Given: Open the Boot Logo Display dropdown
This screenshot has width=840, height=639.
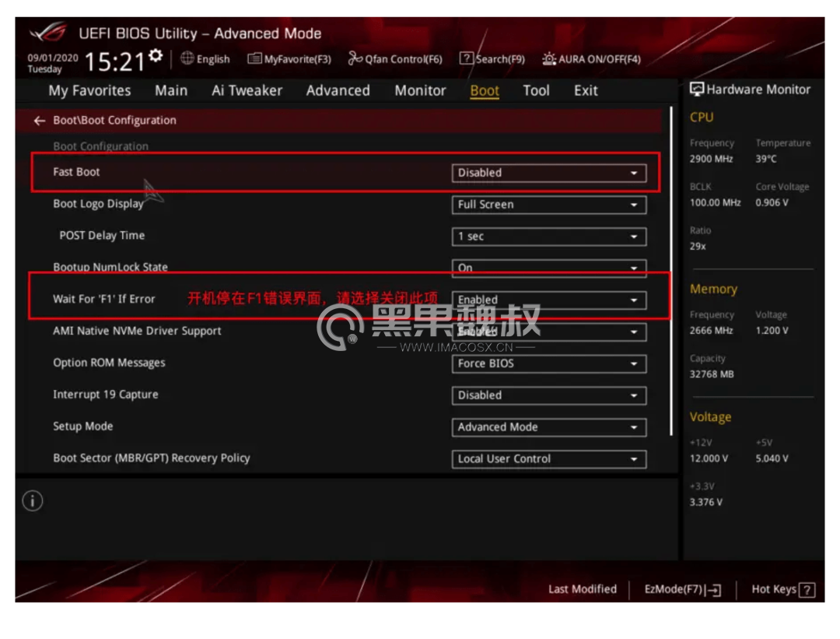Looking at the screenshot, I should pyautogui.click(x=549, y=205).
